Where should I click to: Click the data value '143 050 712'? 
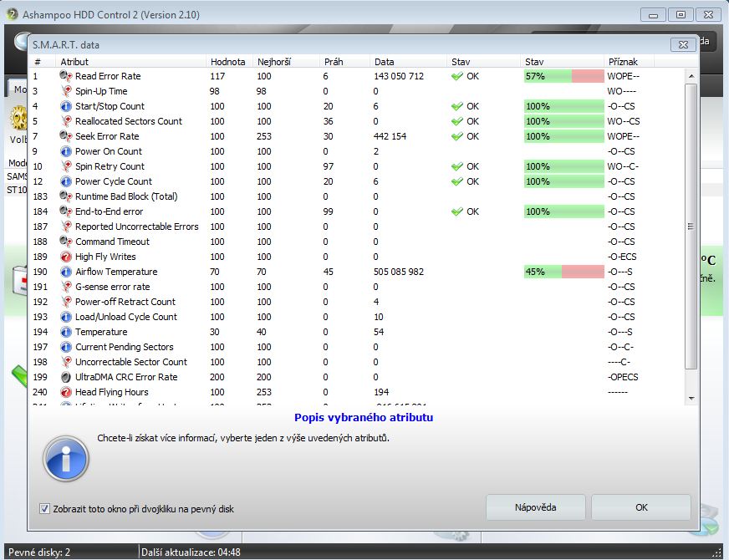pyautogui.click(x=399, y=76)
